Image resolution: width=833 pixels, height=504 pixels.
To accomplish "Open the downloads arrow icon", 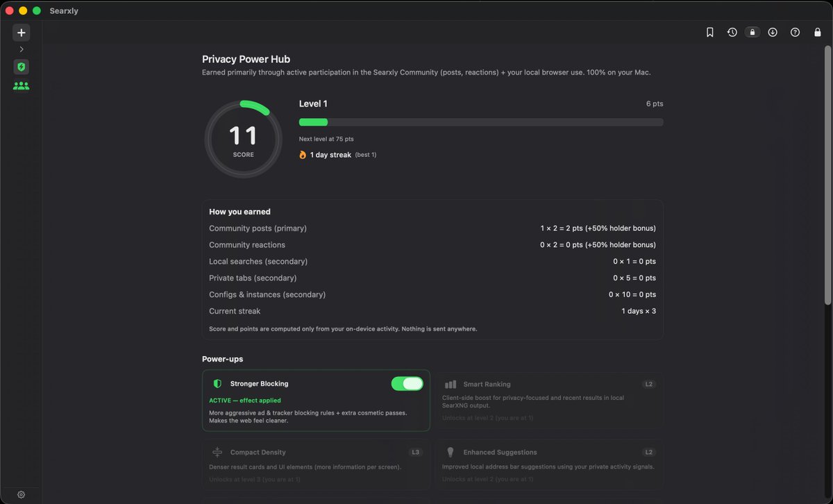I will [773, 32].
